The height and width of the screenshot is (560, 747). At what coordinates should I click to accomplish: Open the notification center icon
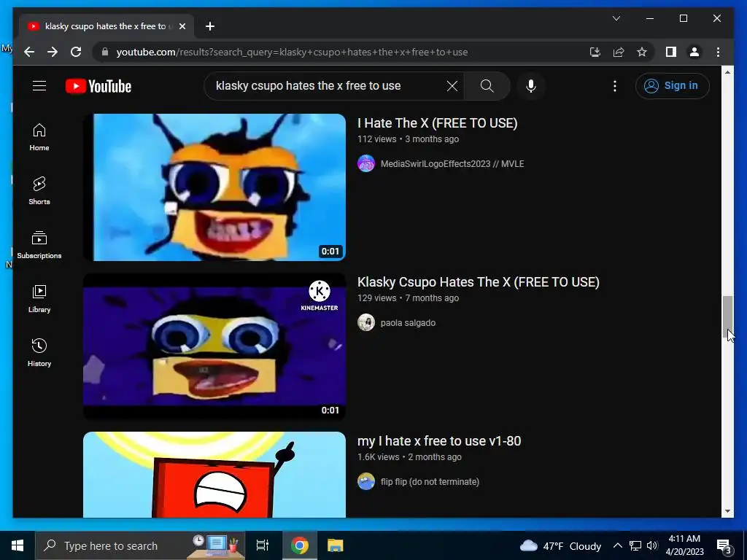tap(724, 546)
